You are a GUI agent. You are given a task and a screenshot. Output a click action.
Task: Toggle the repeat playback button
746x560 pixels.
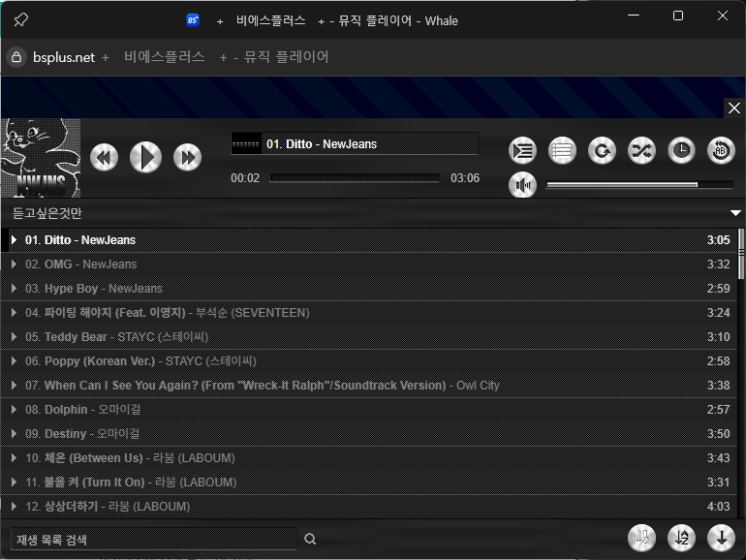coord(602,151)
